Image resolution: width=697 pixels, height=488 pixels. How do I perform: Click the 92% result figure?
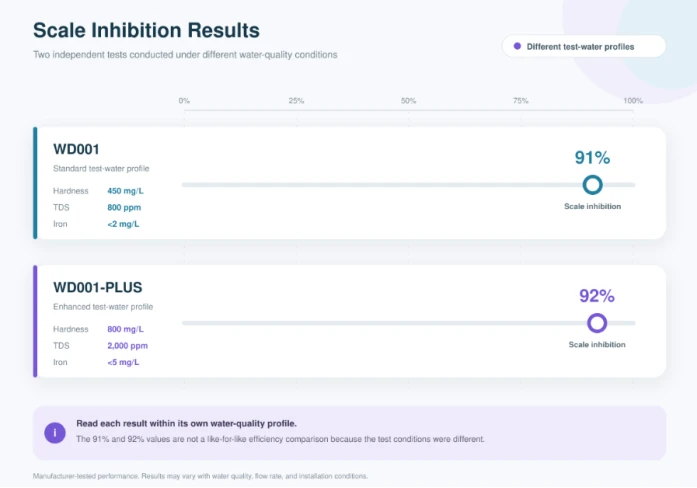597,296
